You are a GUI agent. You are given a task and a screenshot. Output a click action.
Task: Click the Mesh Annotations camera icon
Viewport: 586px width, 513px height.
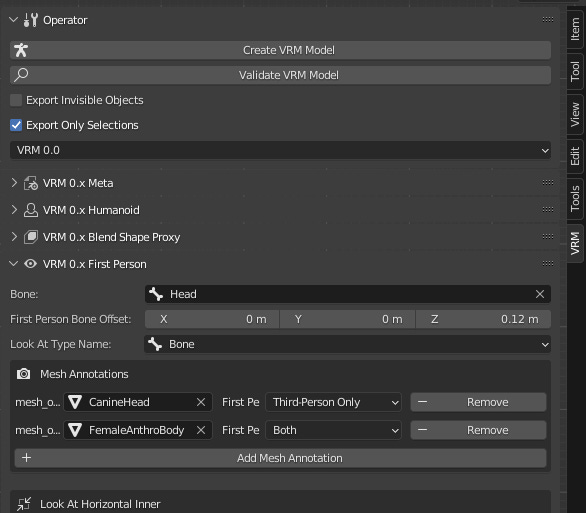[24, 374]
